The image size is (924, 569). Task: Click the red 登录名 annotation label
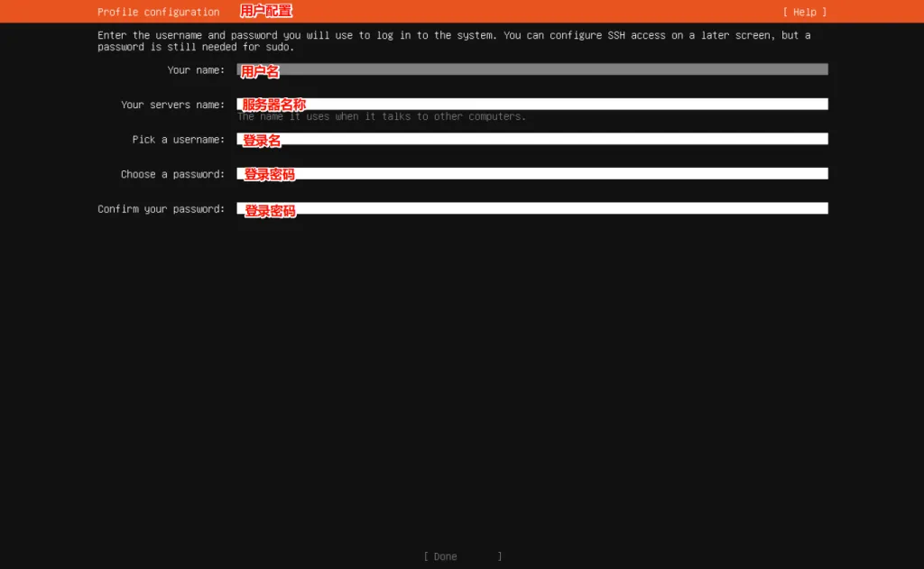(263, 141)
